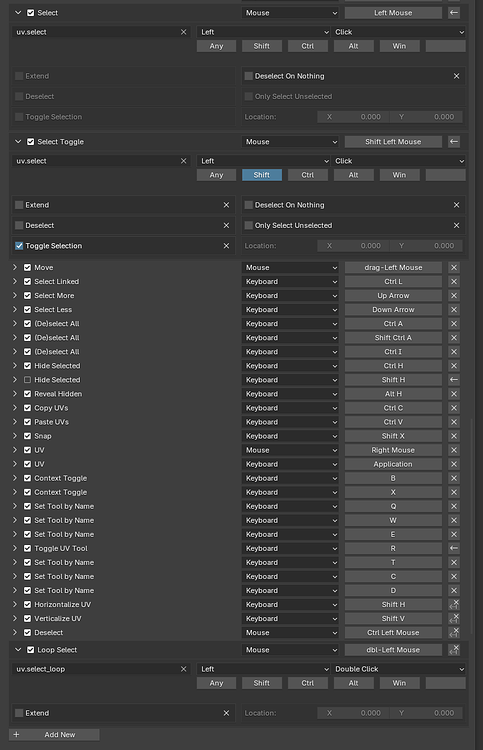The width and height of the screenshot is (483, 750).
Task: Remove the Ctrl H Hide Selected item
Action: coord(454,366)
